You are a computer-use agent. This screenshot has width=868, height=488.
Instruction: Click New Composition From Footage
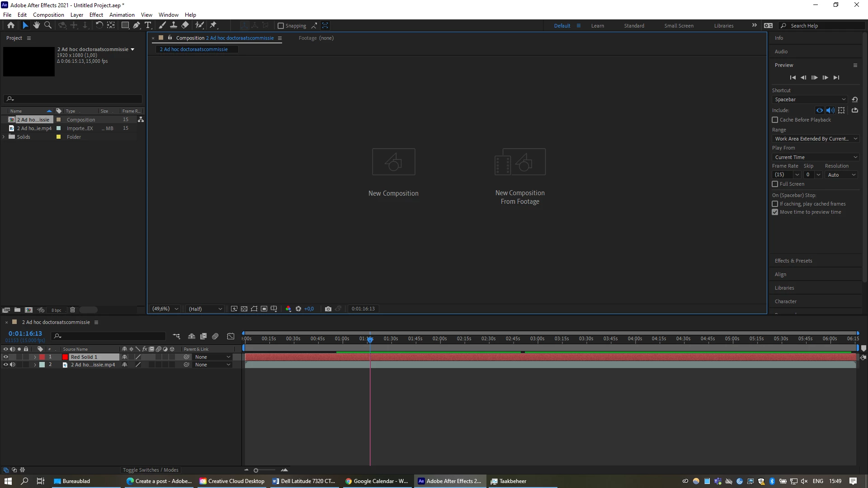point(520,176)
